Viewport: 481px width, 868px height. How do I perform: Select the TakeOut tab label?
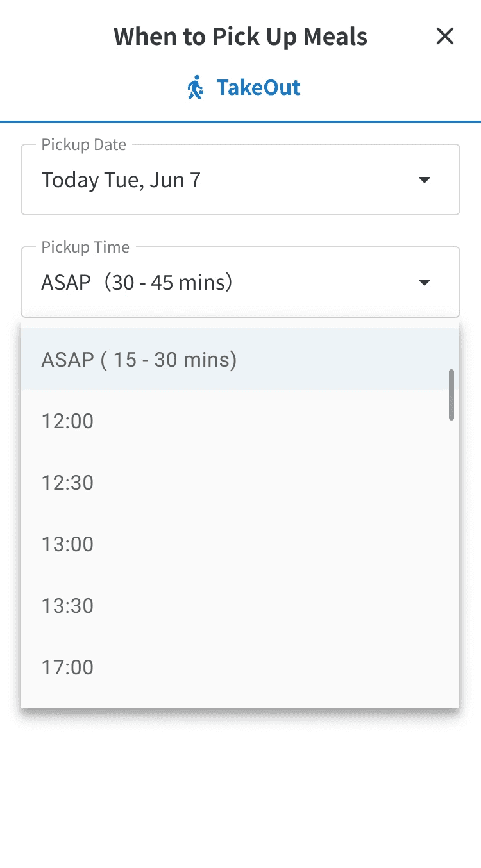[x=258, y=87]
